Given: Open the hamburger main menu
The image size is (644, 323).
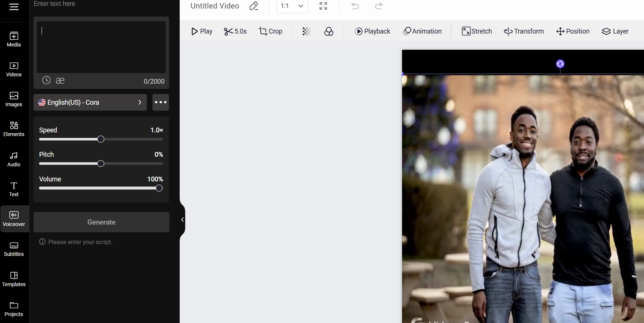Looking at the screenshot, I should coord(14,7).
